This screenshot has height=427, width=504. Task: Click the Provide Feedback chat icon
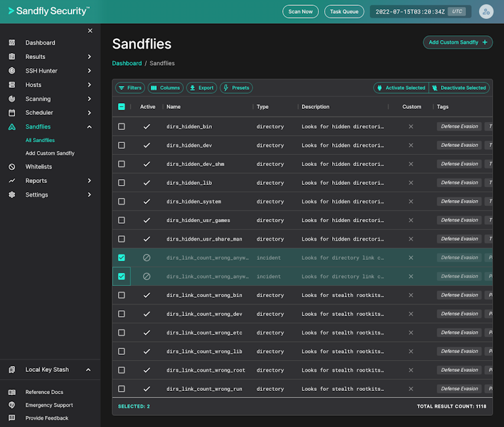pyautogui.click(x=12, y=418)
